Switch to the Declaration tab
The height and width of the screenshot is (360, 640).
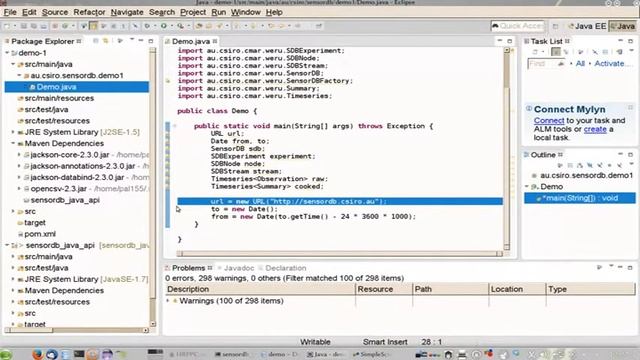tap(285, 268)
